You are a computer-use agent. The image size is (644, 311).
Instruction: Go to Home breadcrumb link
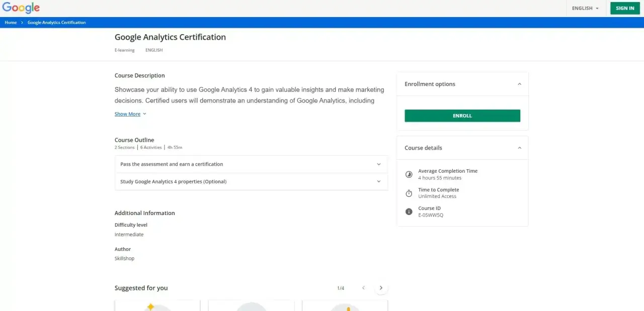pyautogui.click(x=11, y=23)
